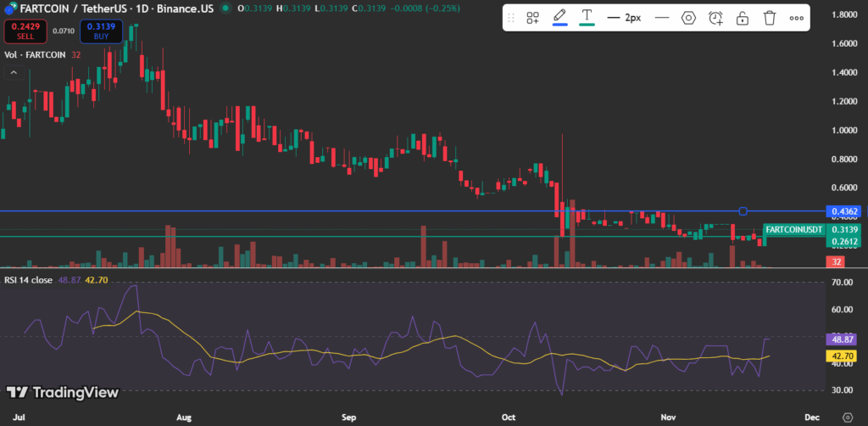
Task: Change text color with the T icon
Action: pos(587,17)
